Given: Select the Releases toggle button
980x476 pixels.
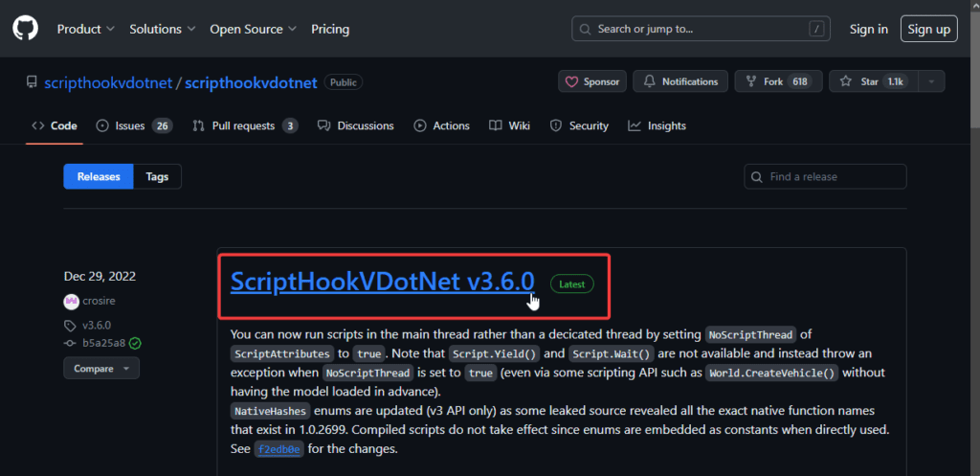Looking at the screenshot, I should [99, 176].
